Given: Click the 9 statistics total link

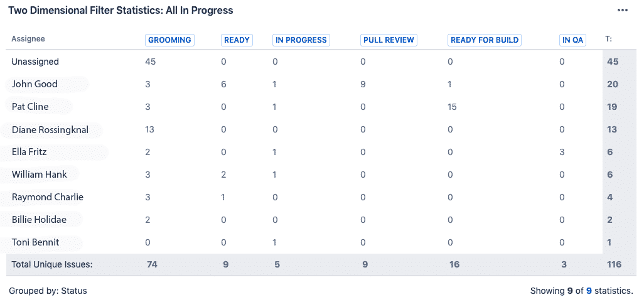Looking at the screenshot, I should 589,291.
